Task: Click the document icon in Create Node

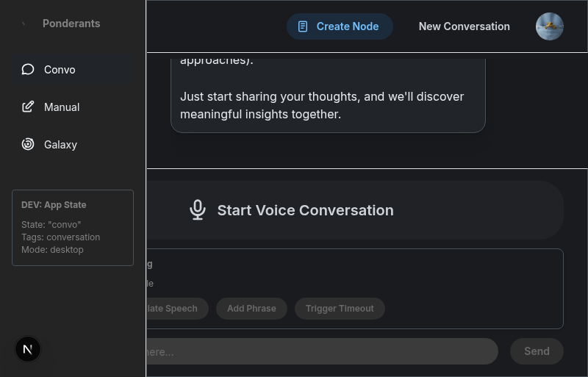Action: point(302,26)
